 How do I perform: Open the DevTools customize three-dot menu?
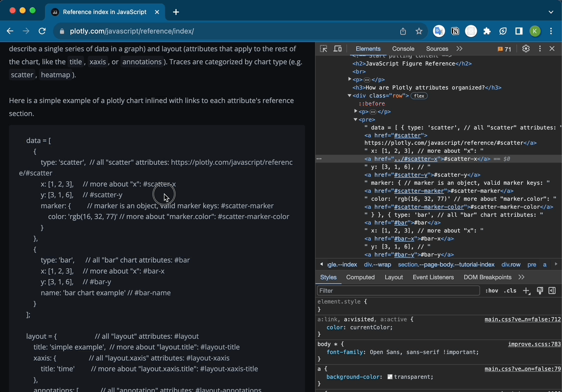[x=540, y=48]
